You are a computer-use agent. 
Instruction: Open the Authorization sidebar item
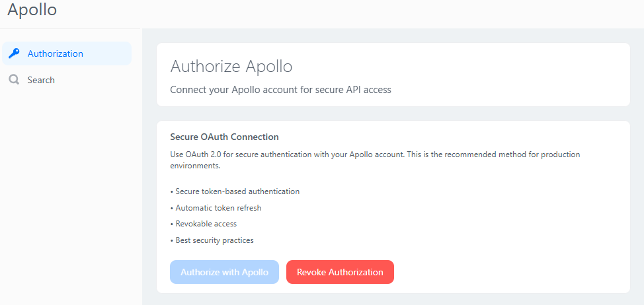[x=56, y=53]
